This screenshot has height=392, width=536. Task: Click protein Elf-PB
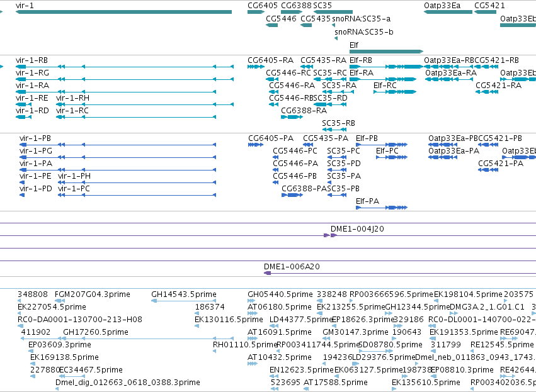tap(382, 145)
